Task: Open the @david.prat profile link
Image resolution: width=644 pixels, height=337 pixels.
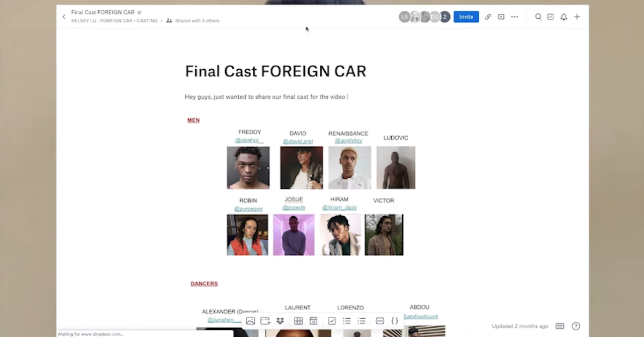Action: coord(298,142)
